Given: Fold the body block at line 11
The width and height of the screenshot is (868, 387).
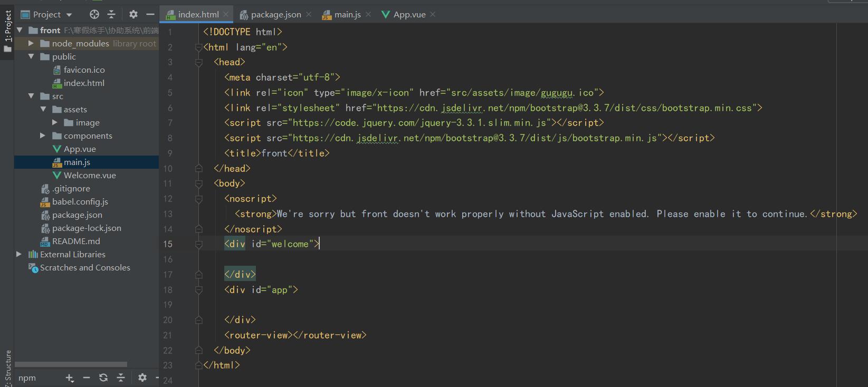Looking at the screenshot, I should tap(199, 183).
